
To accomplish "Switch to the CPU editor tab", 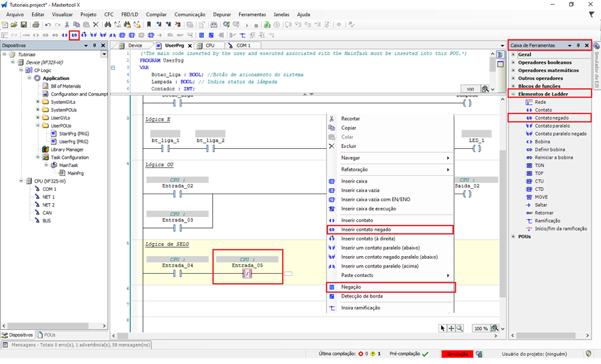I will 210,45.
